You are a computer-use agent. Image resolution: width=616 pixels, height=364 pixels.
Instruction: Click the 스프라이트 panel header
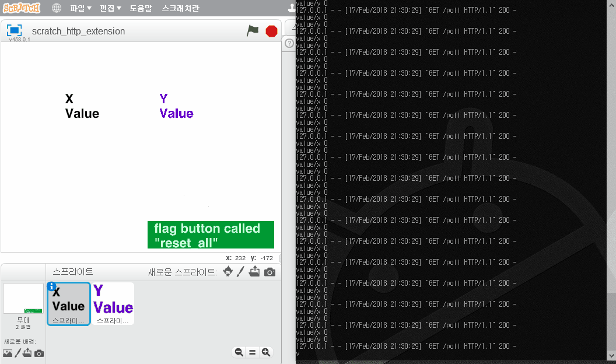tap(73, 271)
